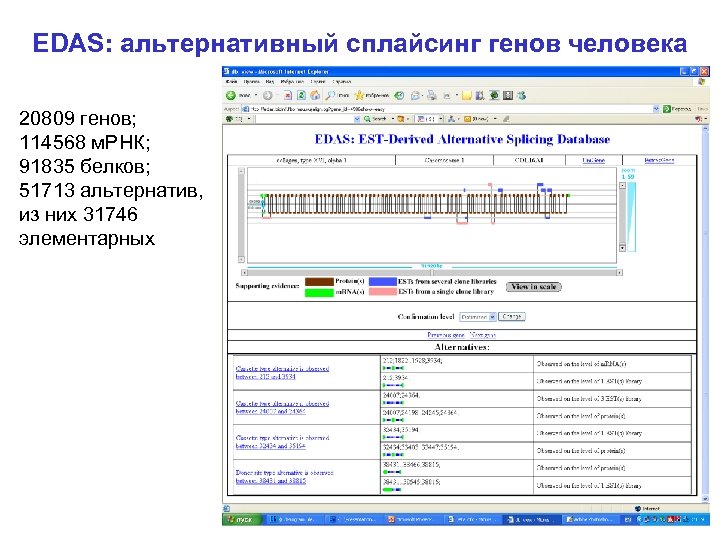Click the zoom-in arrow above the zoom slider

(622, 186)
